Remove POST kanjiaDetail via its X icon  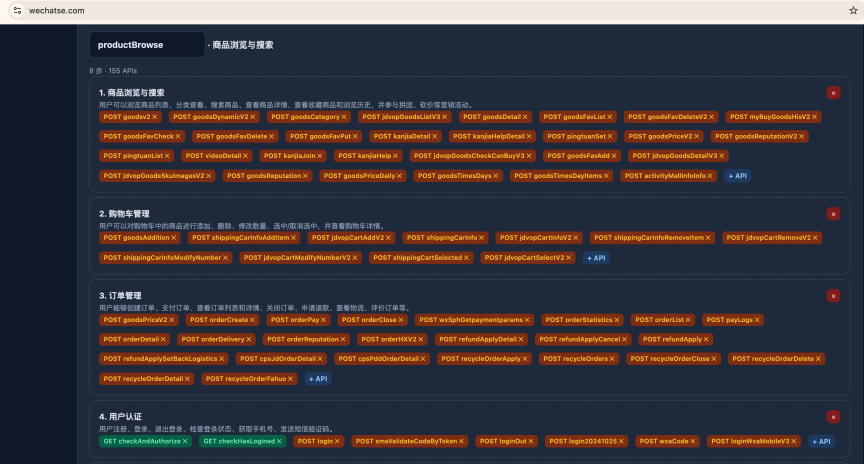click(435, 136)
